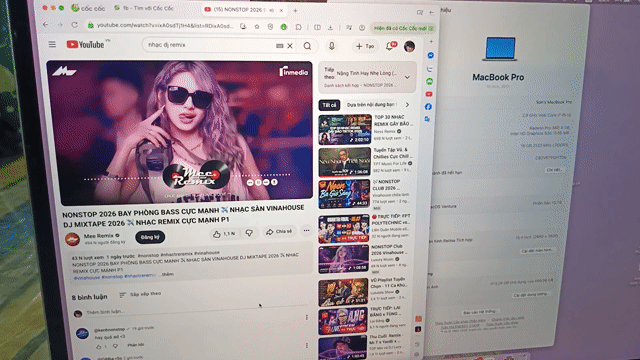Clear the search box with X

pos(290,46)
